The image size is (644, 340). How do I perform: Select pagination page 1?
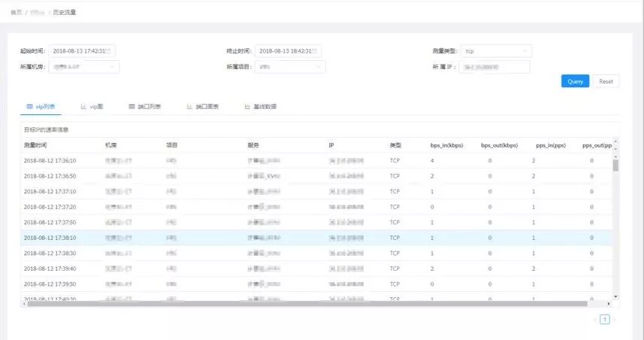(605, 320)
